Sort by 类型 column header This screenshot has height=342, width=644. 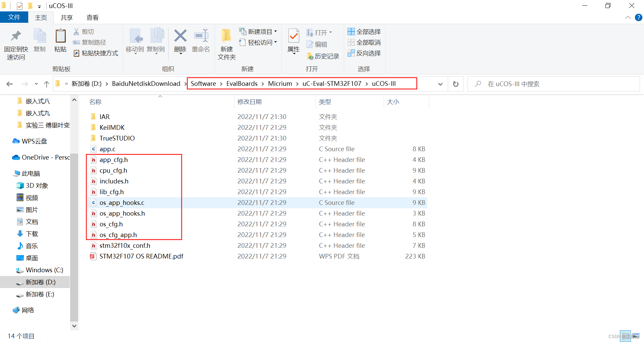(x=350, y=102)
